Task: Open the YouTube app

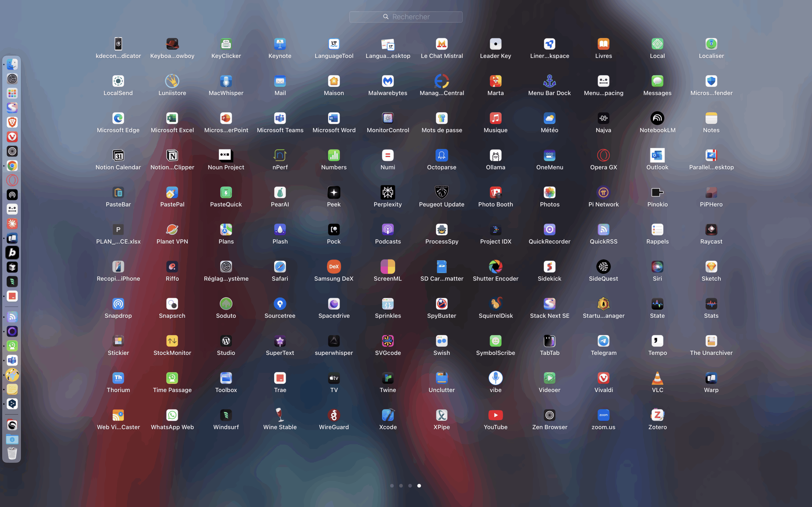Action: [495, 415]
